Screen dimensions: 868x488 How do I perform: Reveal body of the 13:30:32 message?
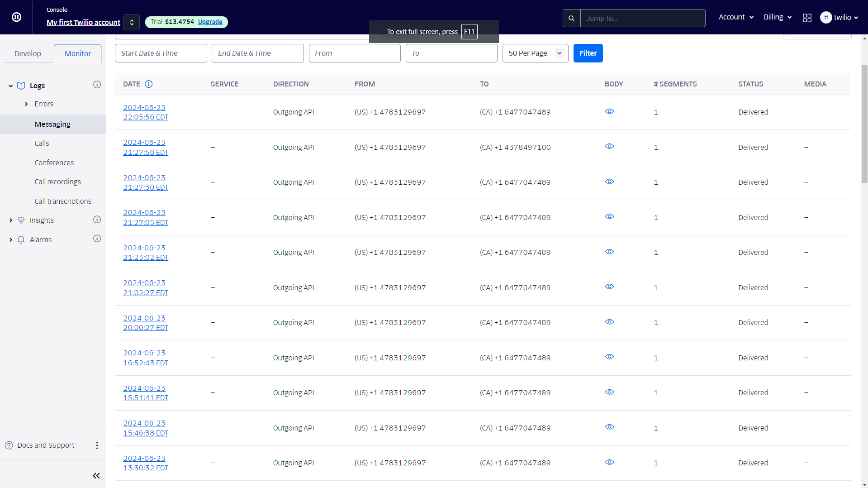pyautogui.click(x=609, y=462)
